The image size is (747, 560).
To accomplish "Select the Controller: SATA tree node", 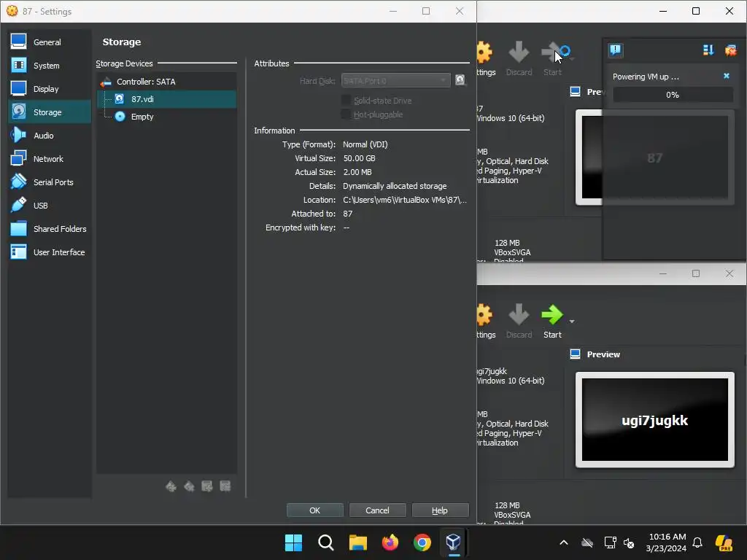I will coord(166,82).
